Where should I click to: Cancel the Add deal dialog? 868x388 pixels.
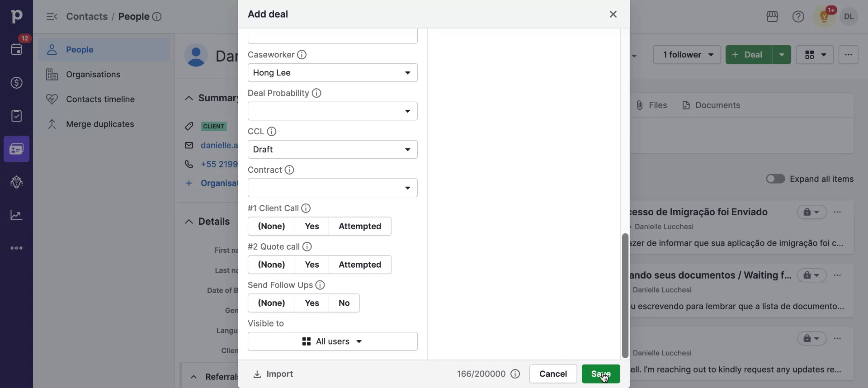point(553,374)
